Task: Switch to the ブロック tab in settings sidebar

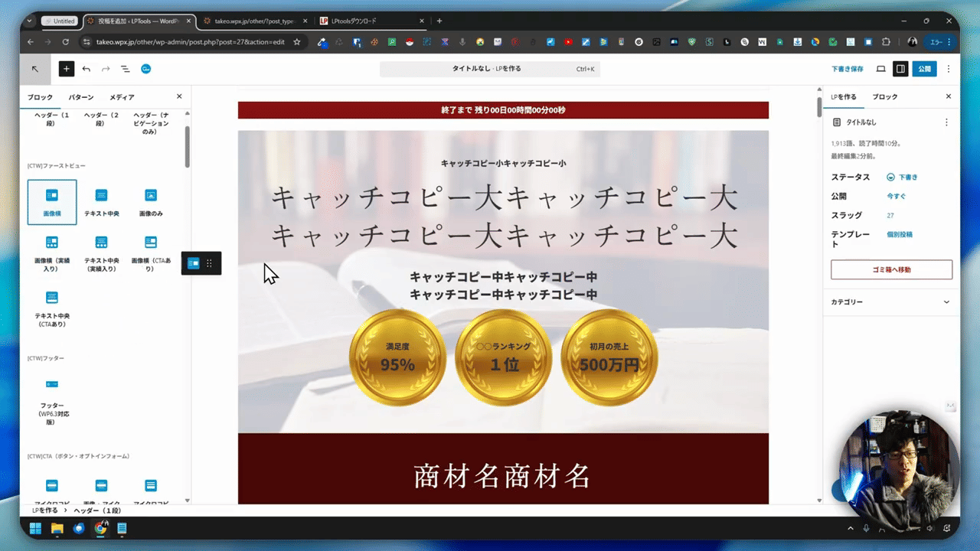Action: click(x=885, y=97)
